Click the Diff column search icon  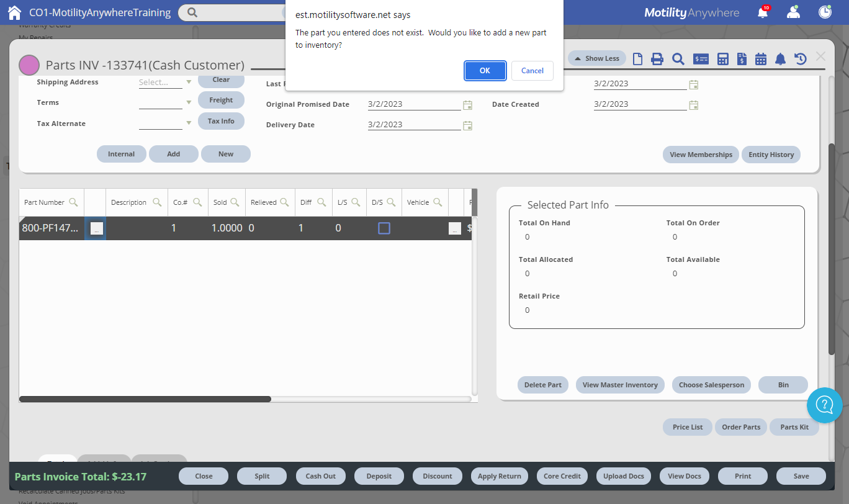pos(321,202)
